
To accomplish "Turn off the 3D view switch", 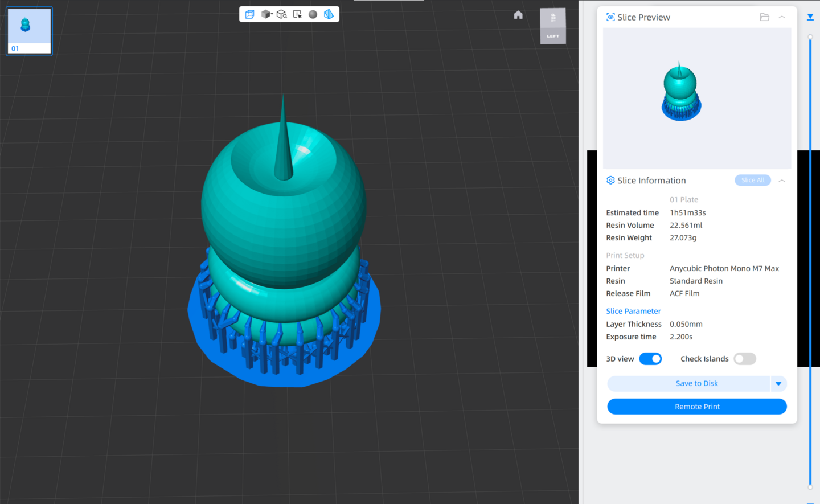I will coord(650,359).
